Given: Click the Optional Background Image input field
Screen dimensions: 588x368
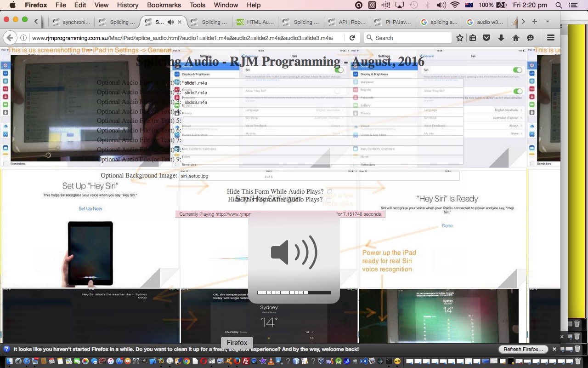Looking at the screenshot, I should pyautogui.click(x=319, y=176).
